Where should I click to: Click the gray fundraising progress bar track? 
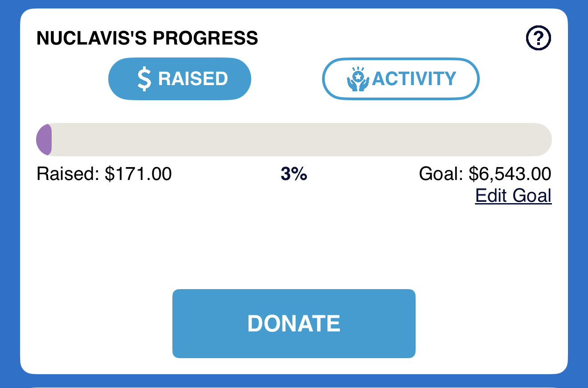(x=294, y=140)
